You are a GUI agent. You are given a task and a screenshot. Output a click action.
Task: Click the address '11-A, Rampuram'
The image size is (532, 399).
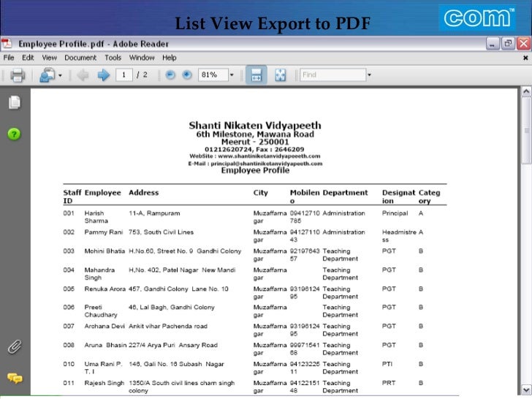click(154, 213)
